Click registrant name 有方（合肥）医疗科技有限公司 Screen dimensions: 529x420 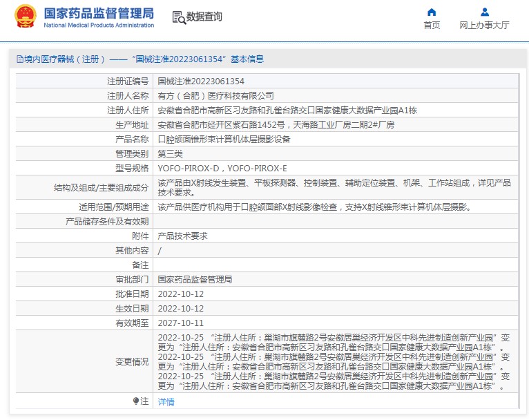pyautogui.click(x=215, y=95)
